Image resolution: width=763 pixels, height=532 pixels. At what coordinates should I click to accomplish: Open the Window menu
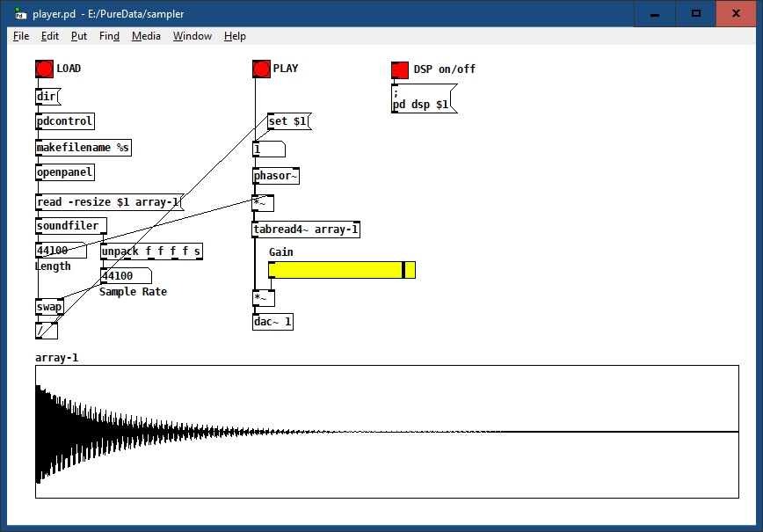point(193,36)
